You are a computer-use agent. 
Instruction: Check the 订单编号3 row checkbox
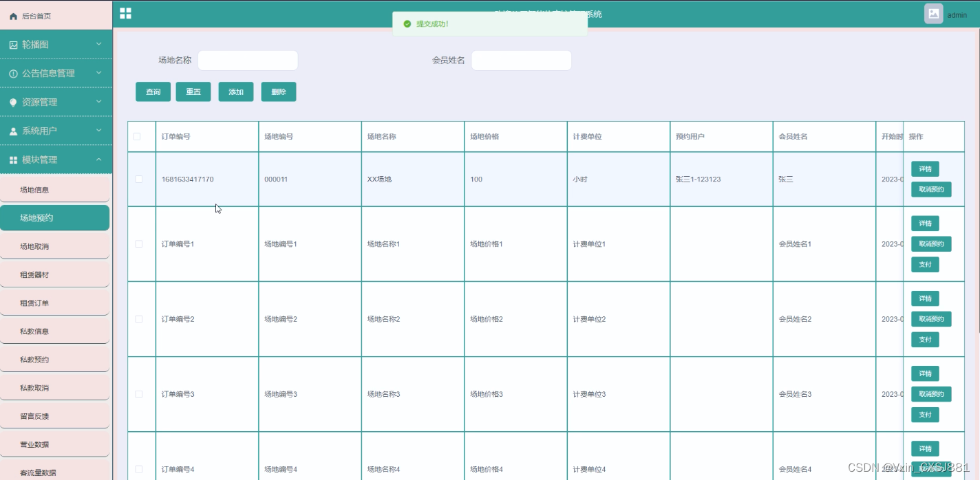click(139, 394)
